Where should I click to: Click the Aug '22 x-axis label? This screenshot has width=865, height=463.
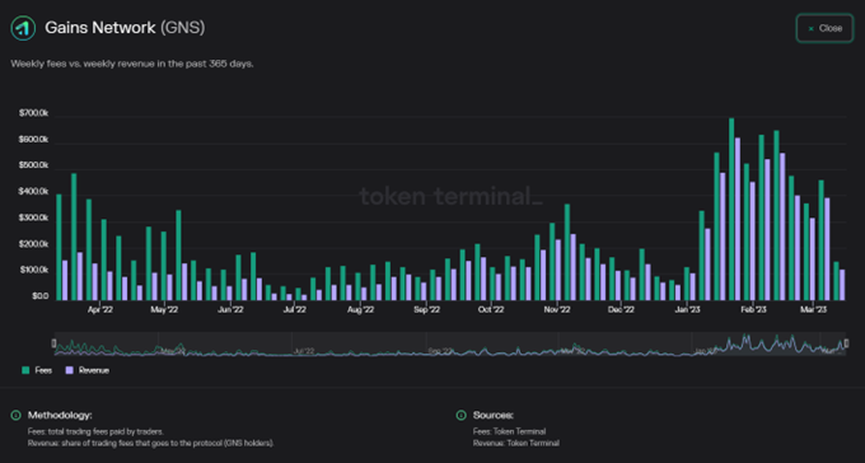[x=361, y=310]
